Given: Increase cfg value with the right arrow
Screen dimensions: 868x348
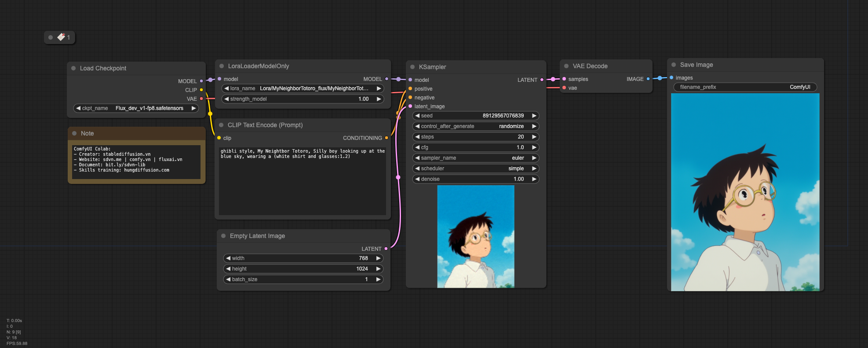Looking at the screenshot, I should (x=534, y=147).
